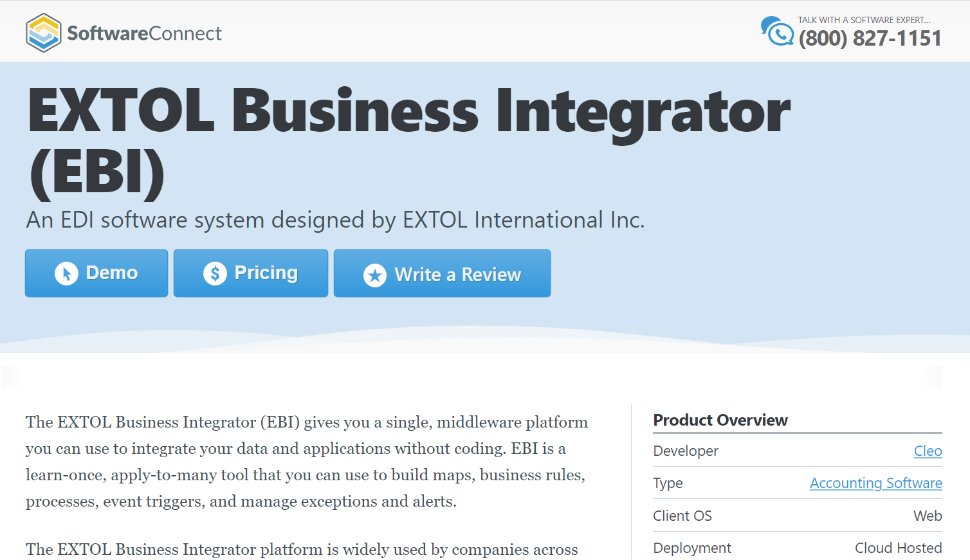
Task: Open the Cleo developer link
Action: (x=928, y=451)
